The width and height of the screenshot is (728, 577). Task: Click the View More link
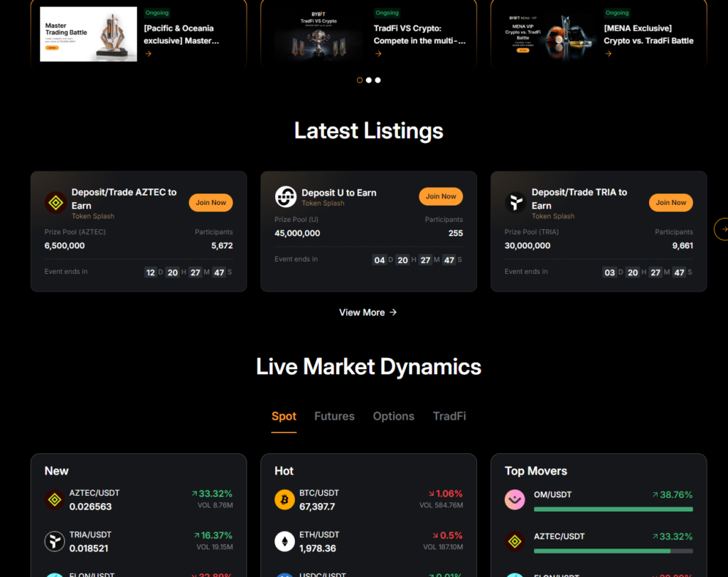[368, 312]
